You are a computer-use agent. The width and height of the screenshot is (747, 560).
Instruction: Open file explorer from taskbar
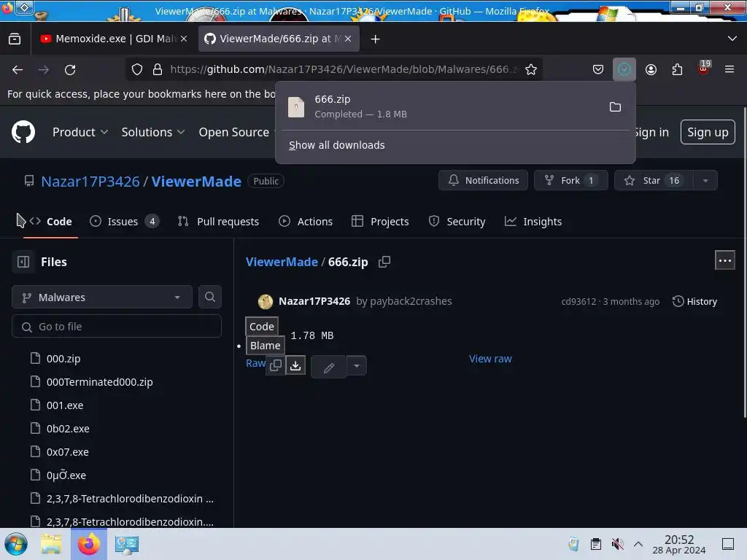coord(51,544)
